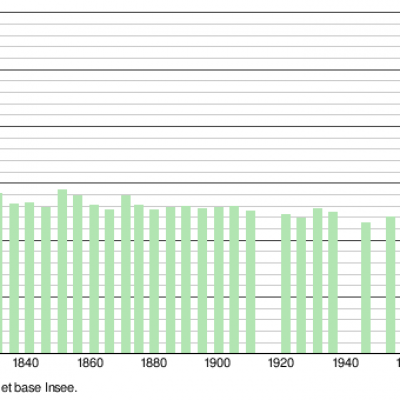This screenshot has width=400, height=400.
Task: Select the 1921 bar after the gap
Action: tap(286, 284)
